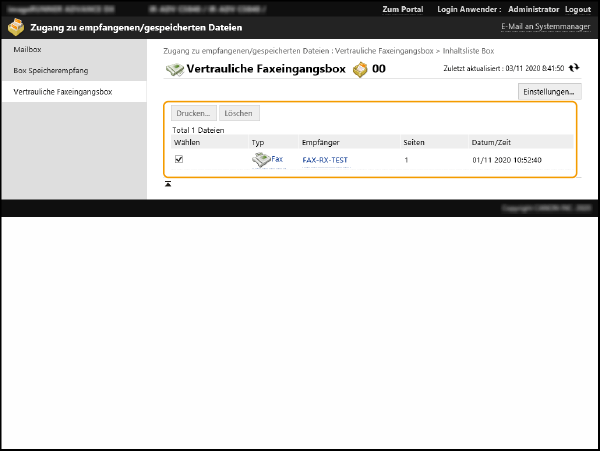Open the FAX-RX-TEST recipient link

tap(324, 160)
